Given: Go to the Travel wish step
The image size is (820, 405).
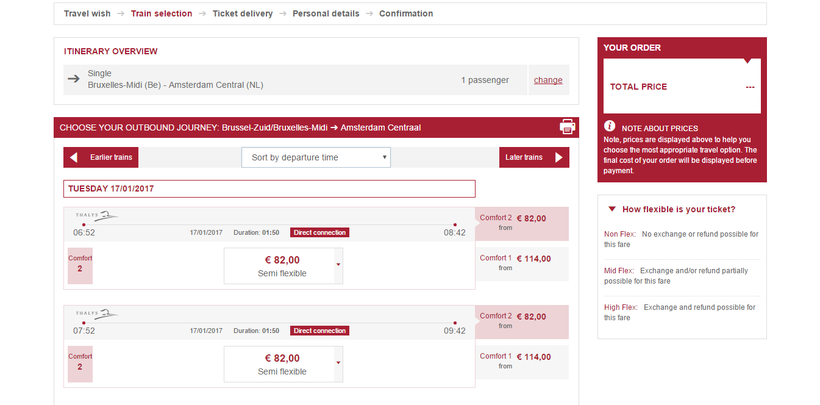Looking at the screenshot, I should (x=87, y=14).
